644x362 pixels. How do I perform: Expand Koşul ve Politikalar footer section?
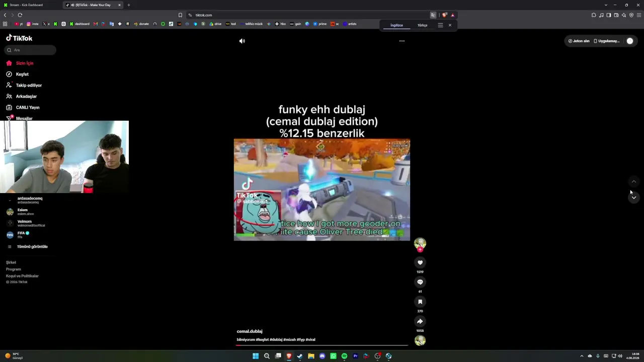pos(22,276)
